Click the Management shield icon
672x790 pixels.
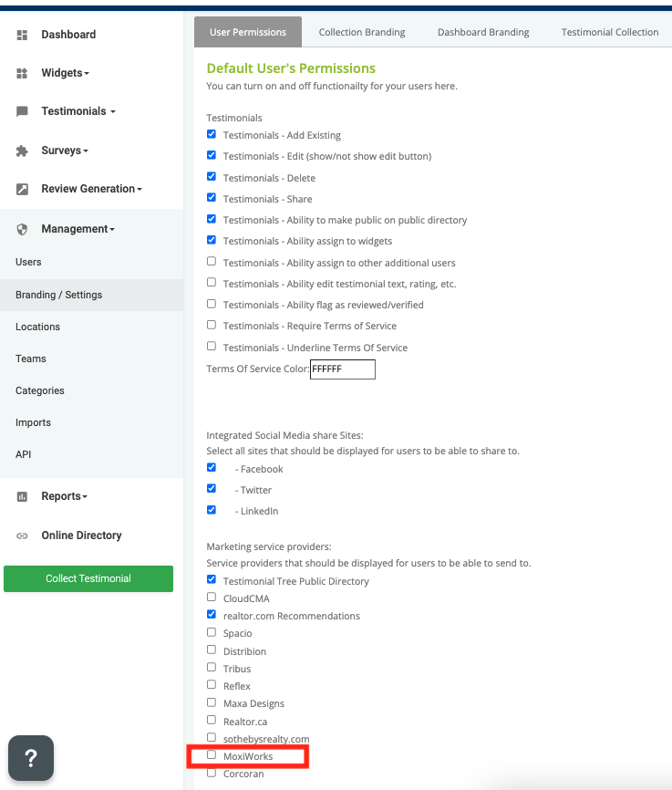pos(22,229)
